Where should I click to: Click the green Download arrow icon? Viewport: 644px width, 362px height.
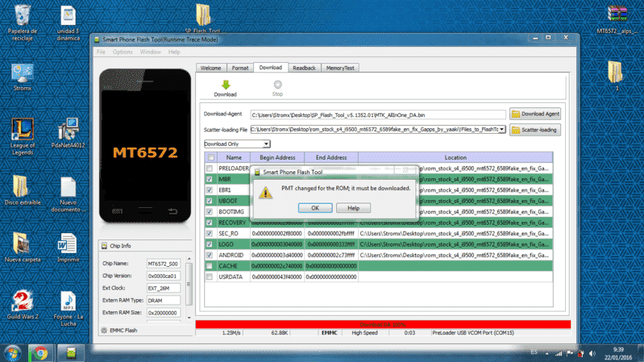[x=226, y=85]
